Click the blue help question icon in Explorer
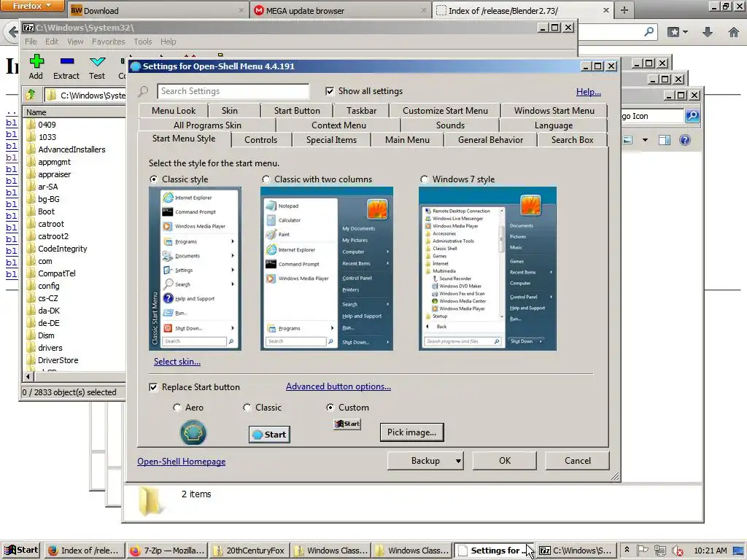Viewport: 747px width, 560px height. coord(684,140)
